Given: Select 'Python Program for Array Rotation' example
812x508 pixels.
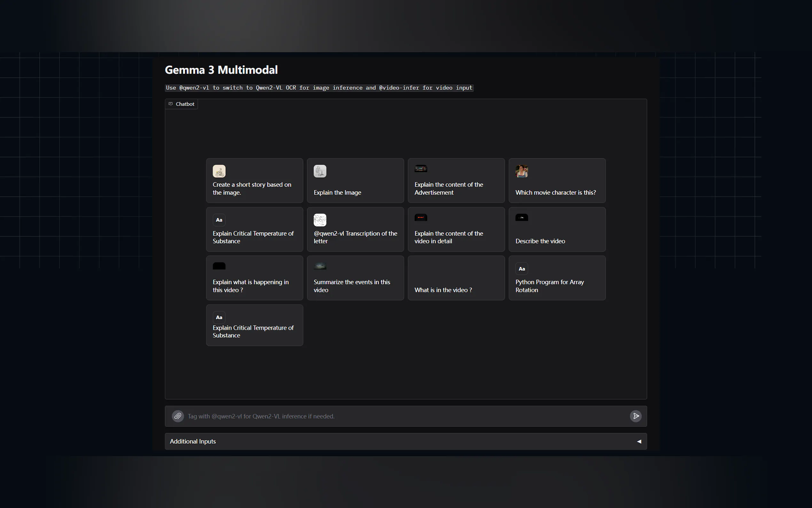Looking at the screenshot, I should point(557,286).
